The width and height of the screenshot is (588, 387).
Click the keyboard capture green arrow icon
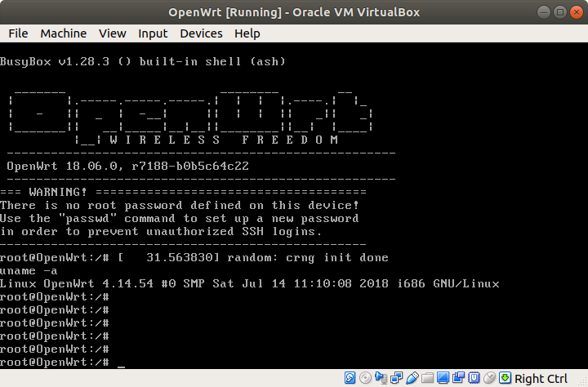(x=506, y=378)
